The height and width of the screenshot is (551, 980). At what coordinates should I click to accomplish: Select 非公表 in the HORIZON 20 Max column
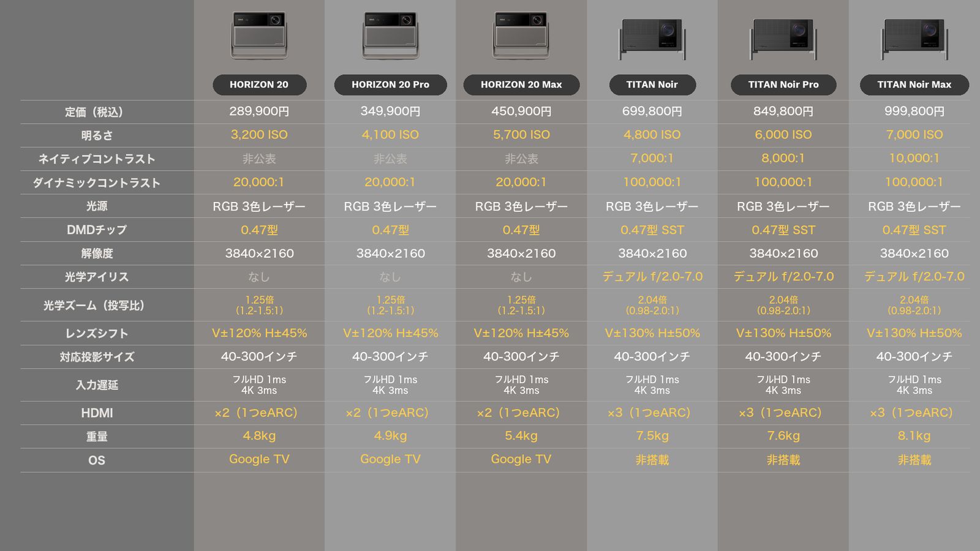coord(521,159)
